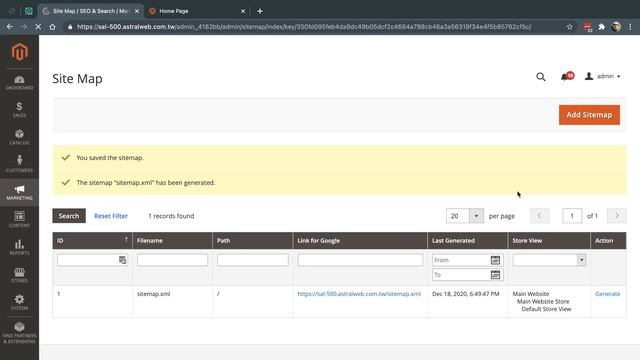Open the Customers sidebar menu
Screen dimensions: 640x360
19,164
